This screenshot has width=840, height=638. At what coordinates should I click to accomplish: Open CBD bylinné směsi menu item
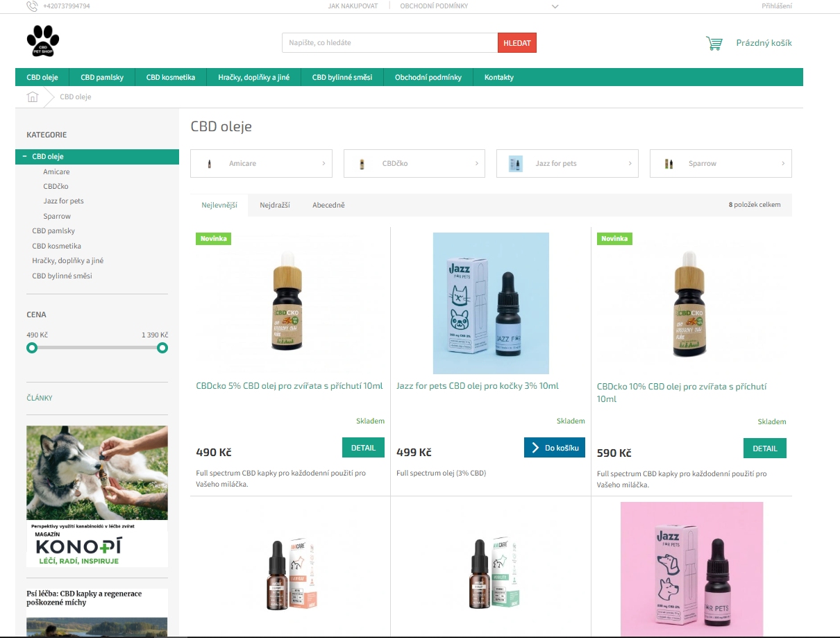[342, 77]
